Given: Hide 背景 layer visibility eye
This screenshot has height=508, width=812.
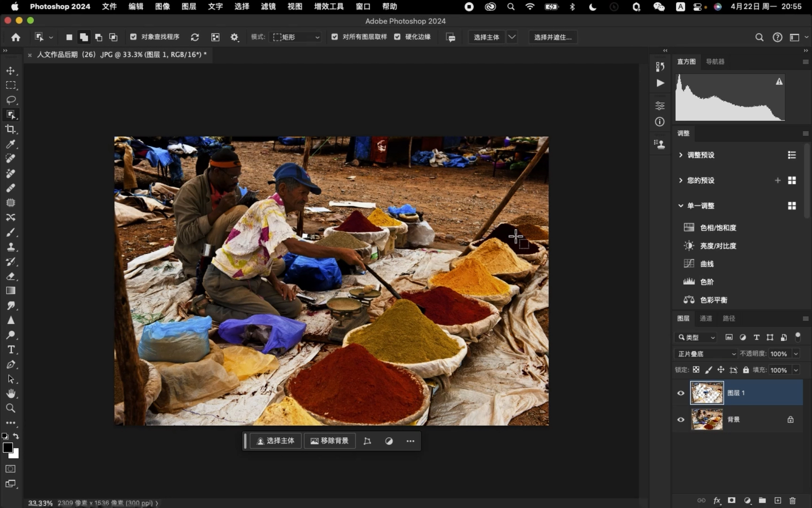Looking at the screenshot, I should pos(680,420).
